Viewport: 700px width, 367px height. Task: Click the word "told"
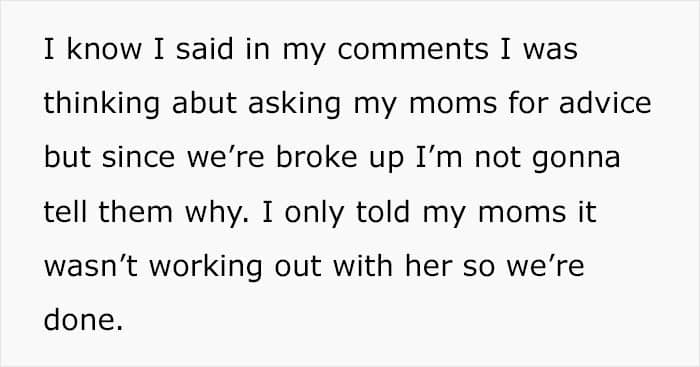click(383, 212)
